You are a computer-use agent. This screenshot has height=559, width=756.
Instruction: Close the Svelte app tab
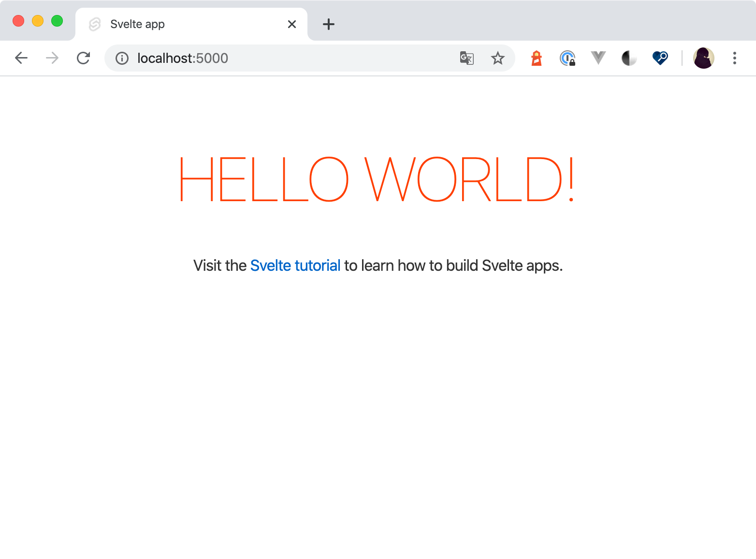coord(292,24)
